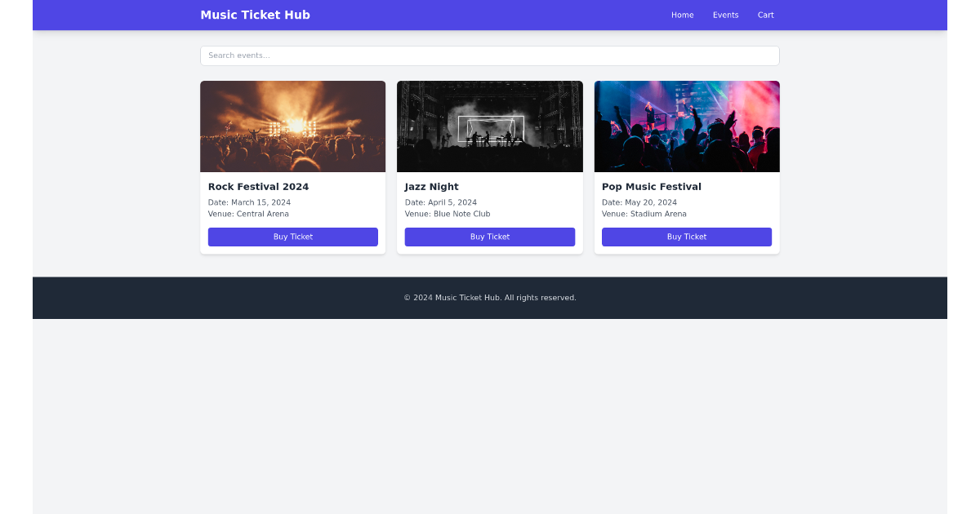The height and width of the screenshot is (514, 980).
Task: Open the Events navigation link
Action: 725,15
